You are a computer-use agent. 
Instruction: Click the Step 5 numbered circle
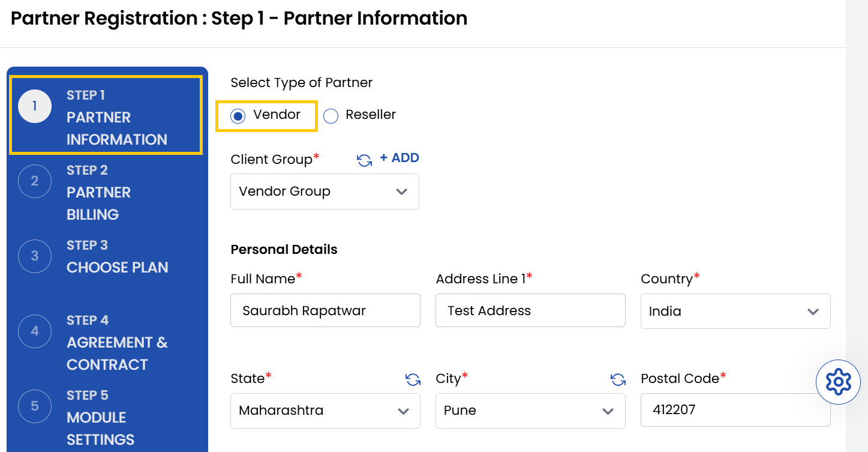35,406
